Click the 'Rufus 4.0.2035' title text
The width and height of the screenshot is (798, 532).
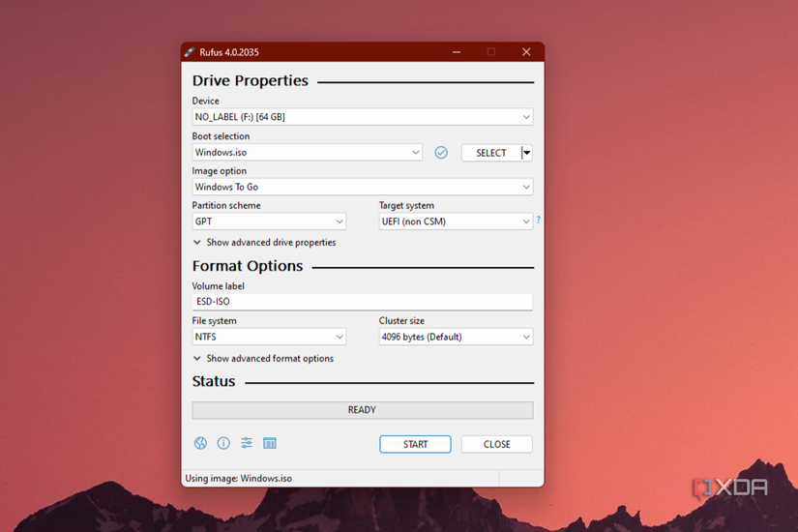pos(229,52)
